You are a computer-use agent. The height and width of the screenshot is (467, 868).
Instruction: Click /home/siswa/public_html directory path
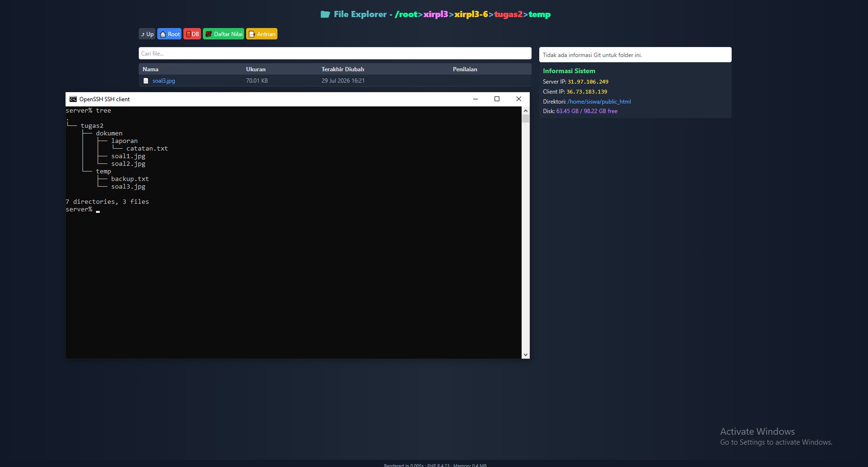point(599,102)
